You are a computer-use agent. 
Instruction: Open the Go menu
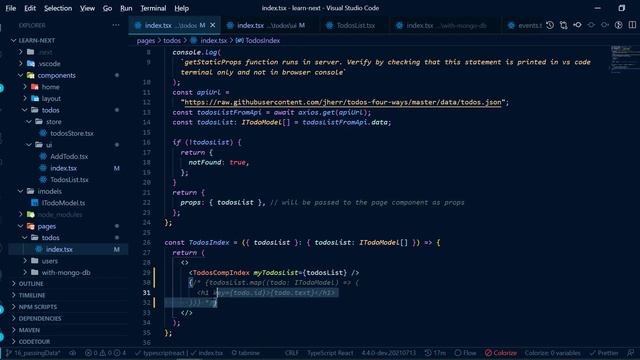pyautogui.click(x=107, y=8)
